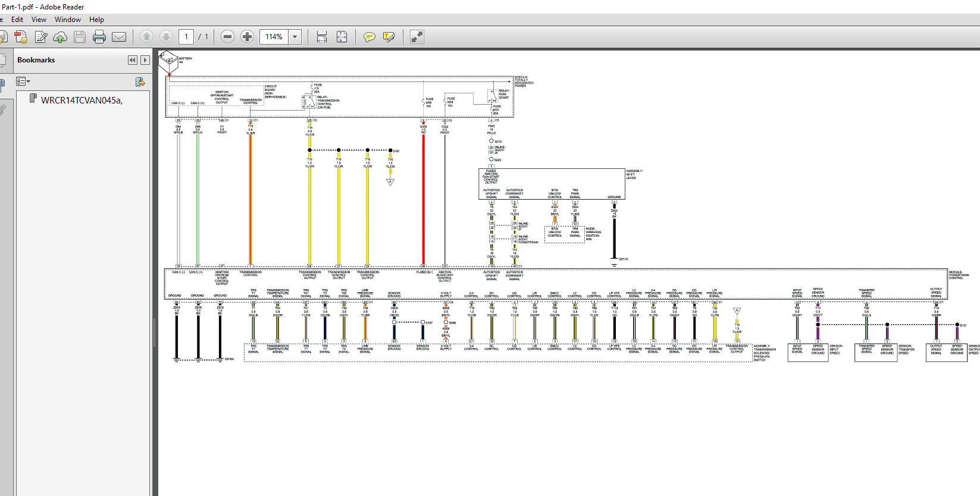Click the page number input field

pyautogui.click(x=186, y=37)
